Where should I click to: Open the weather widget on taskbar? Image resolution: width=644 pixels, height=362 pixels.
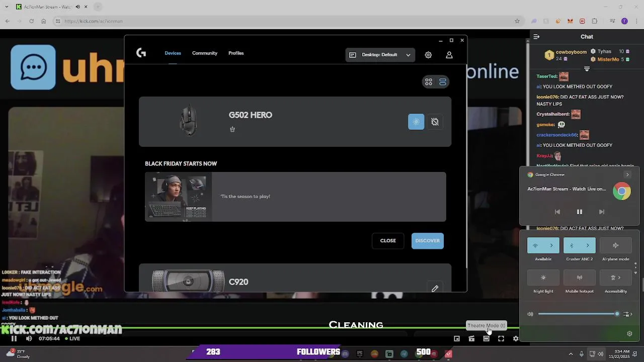pos(18,354)
